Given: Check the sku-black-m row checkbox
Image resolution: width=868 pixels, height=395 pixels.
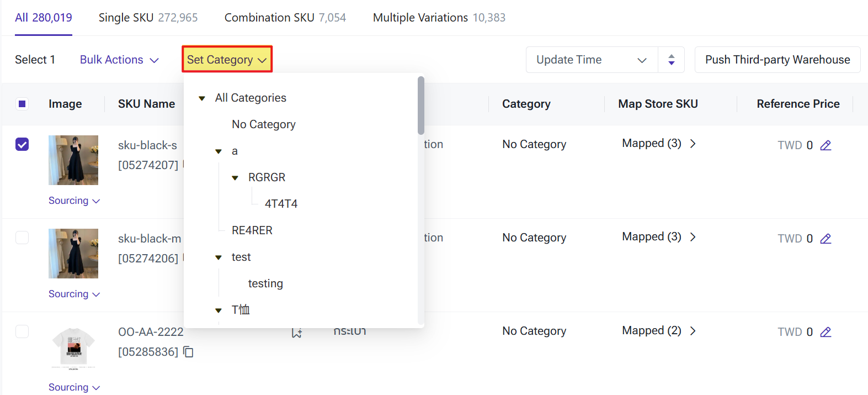Looking at the screenshot, I should click(22, 238).
